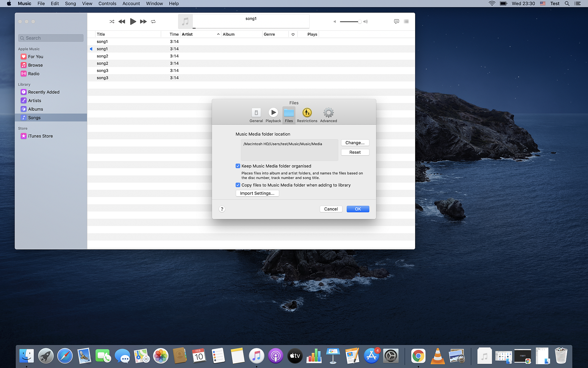Toggle Artist column sort arrow
The image size is (588, 368).
click(218, 34)
